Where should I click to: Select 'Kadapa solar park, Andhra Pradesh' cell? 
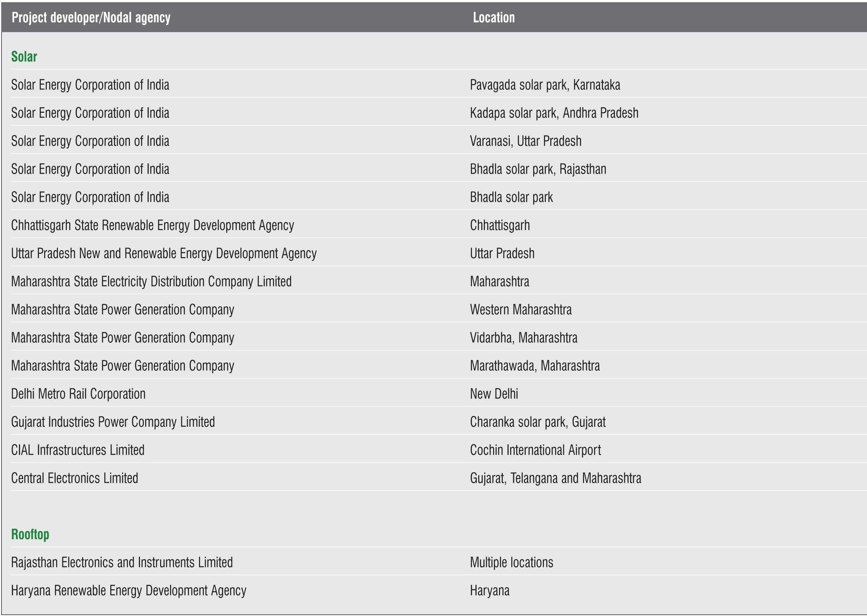tap(554, 113)
